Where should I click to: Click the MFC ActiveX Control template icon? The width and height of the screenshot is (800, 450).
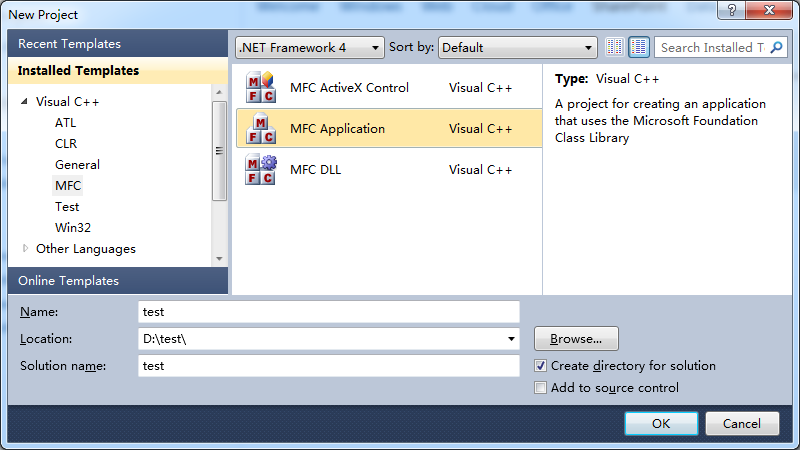(x=260, y=88)
